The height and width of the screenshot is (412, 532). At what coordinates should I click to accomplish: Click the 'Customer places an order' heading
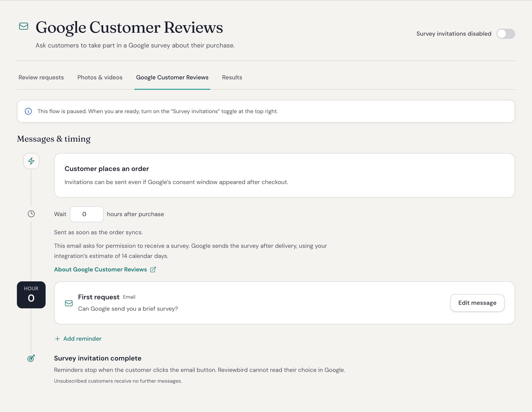click(107, 169)
